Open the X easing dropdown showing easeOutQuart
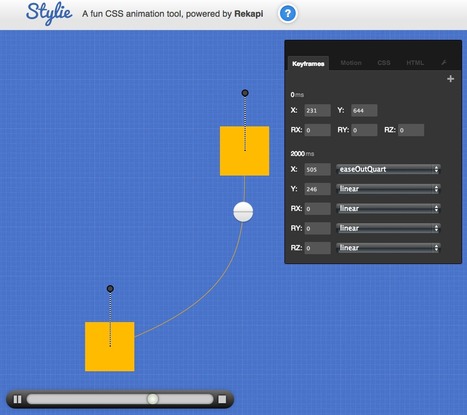 pos(388,169)
